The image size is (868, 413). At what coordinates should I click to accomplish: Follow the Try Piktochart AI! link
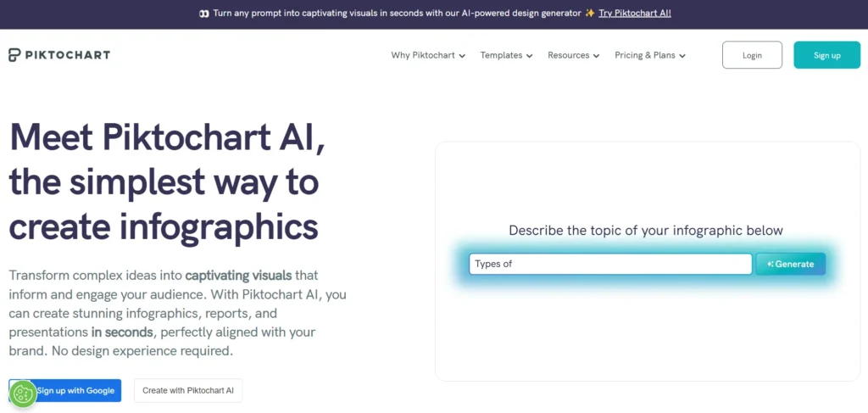coord(635,14)
